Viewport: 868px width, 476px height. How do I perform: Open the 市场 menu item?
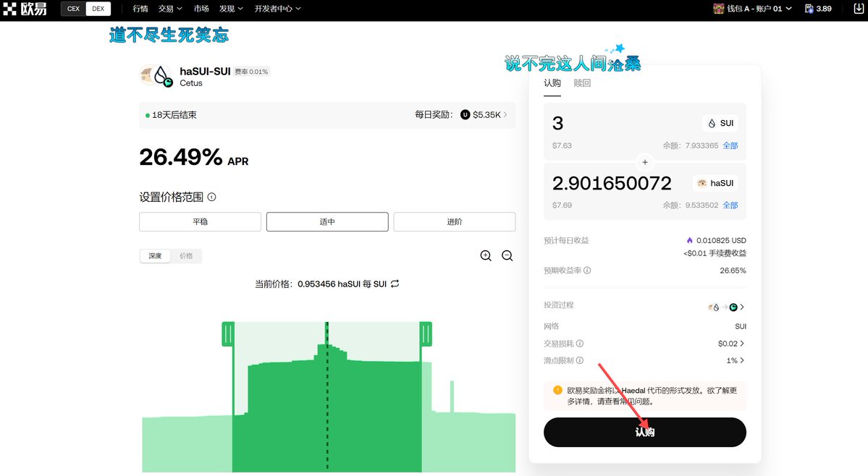point(201,9)
